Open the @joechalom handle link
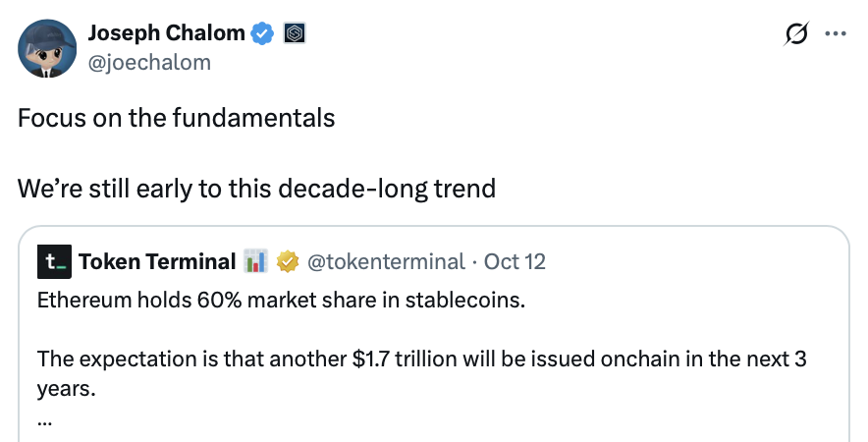The image size is (868, 442). (149, 62)
